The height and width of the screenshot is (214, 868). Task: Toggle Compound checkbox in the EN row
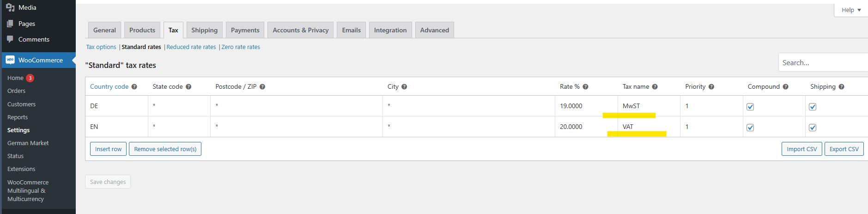pyautogui.click(x=750, y=128)
